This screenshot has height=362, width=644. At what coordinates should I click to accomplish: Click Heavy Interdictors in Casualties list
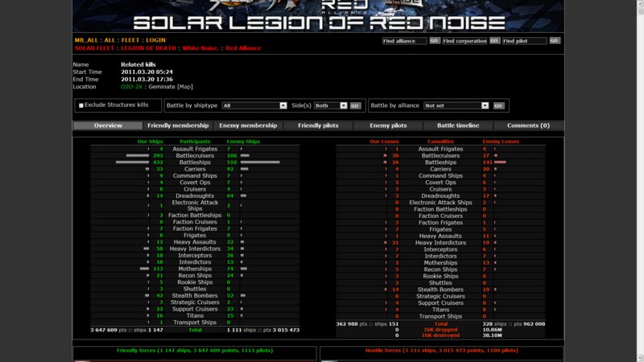coord(440,243)
